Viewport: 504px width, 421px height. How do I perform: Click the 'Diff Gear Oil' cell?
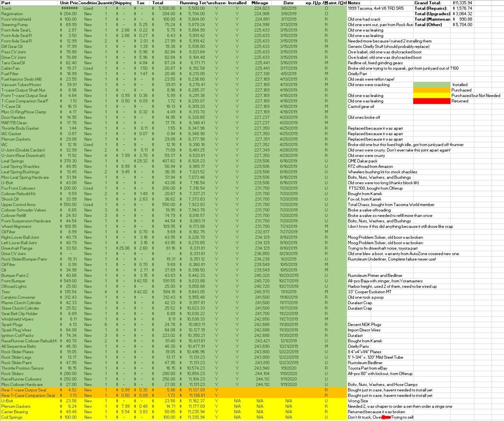tap(30, 46)
